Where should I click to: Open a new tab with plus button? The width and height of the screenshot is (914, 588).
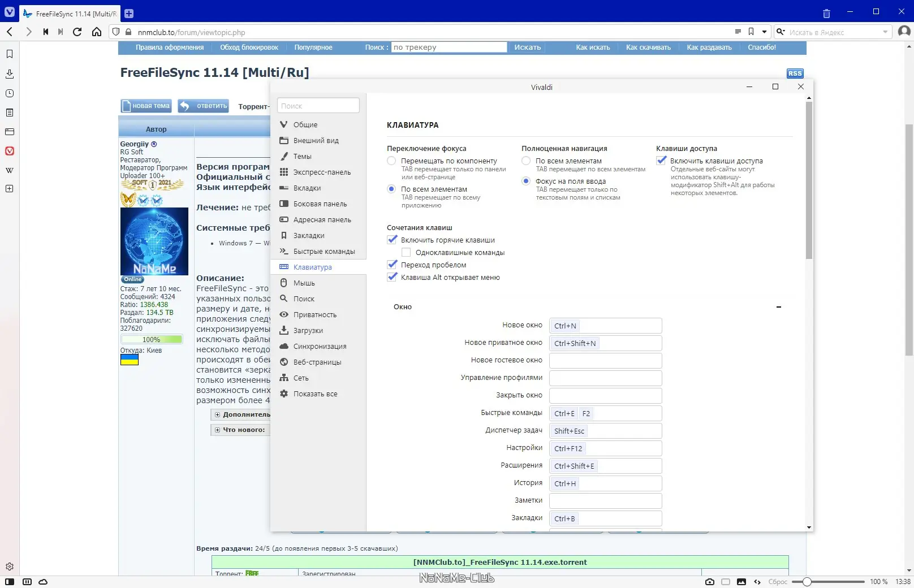pos(129,14)
